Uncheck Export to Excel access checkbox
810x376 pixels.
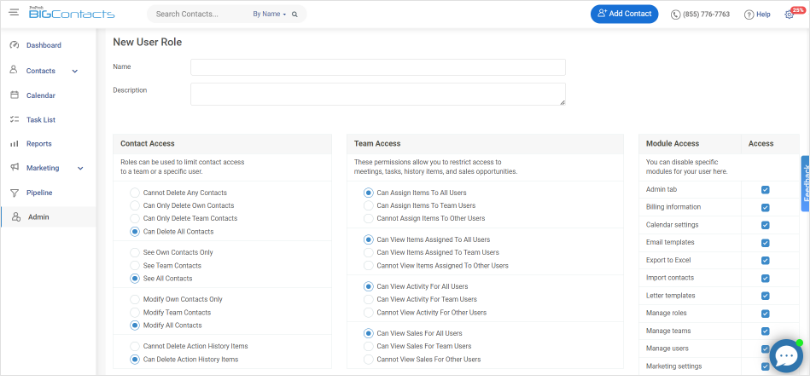(x=765, y=261)
